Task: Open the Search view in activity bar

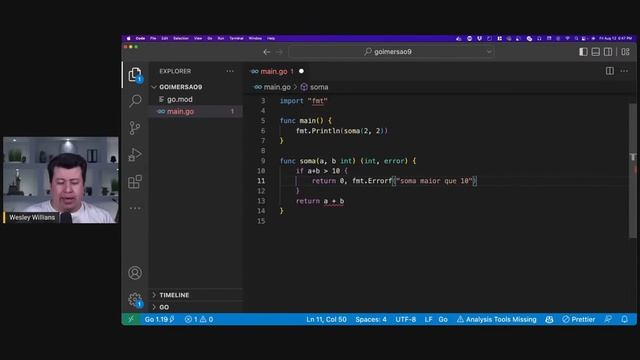Action: click(135, 101)
